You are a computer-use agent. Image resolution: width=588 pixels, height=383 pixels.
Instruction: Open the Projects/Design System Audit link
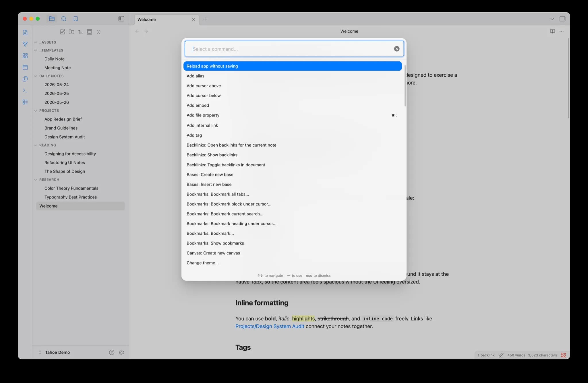[x=270, y=326]
